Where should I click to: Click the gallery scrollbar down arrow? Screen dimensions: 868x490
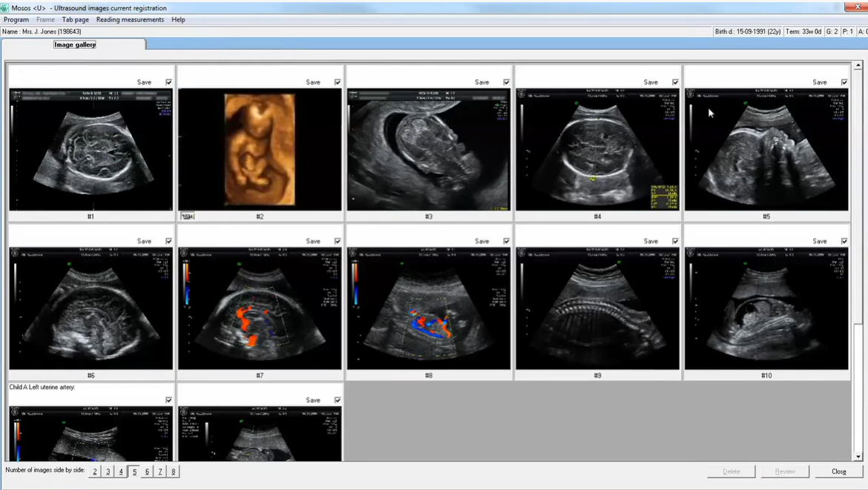coord(858,457)
